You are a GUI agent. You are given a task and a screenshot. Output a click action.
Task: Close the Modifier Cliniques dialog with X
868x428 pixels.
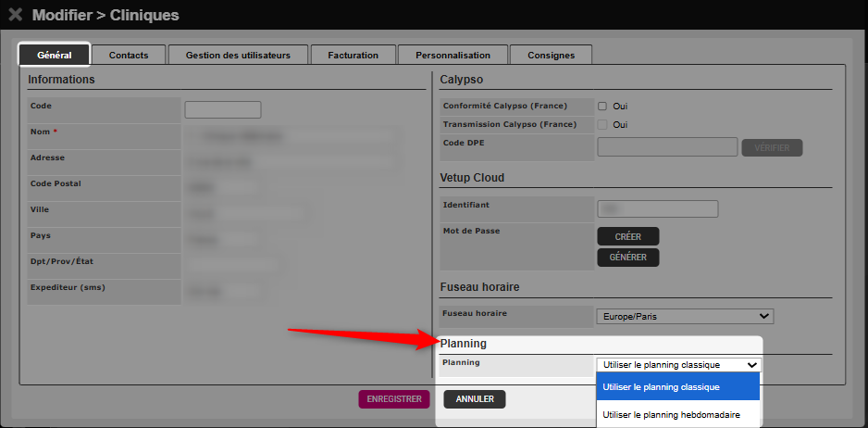click(16, 15)
